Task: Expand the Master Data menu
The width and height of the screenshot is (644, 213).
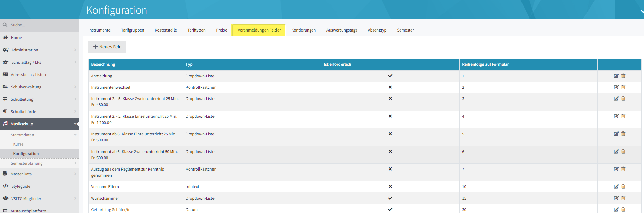Action: click(75, 174)
